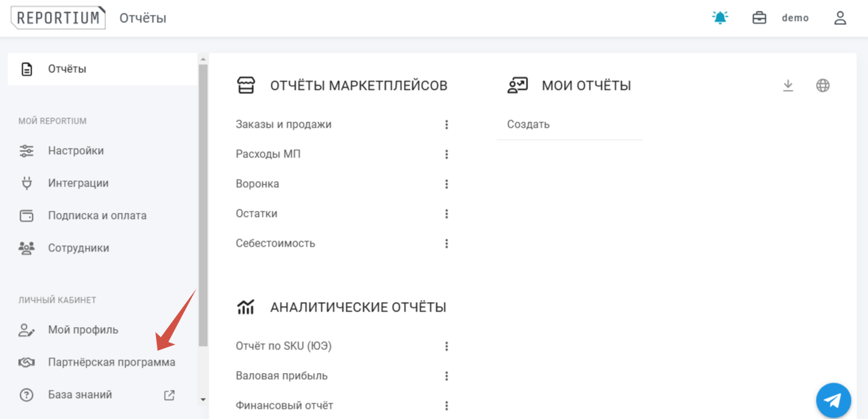
Task: Go to Настройки in sidebar
Action: click(76, 151)
